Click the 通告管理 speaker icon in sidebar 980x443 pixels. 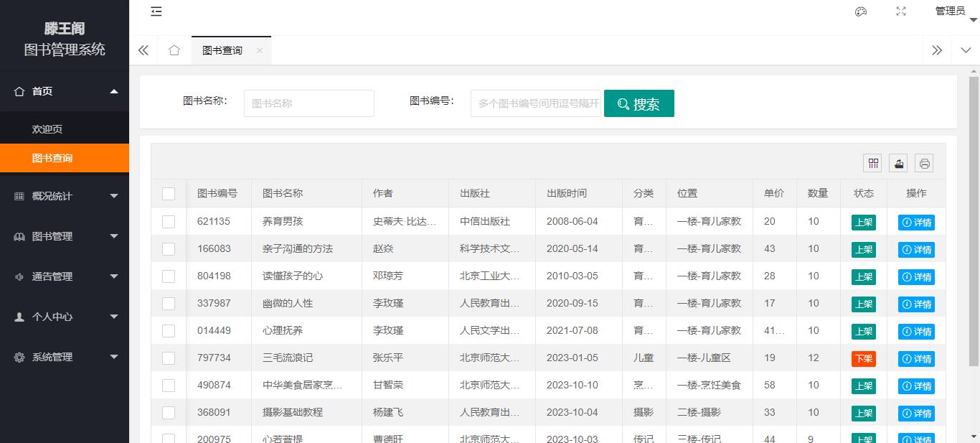pos(19,276)
